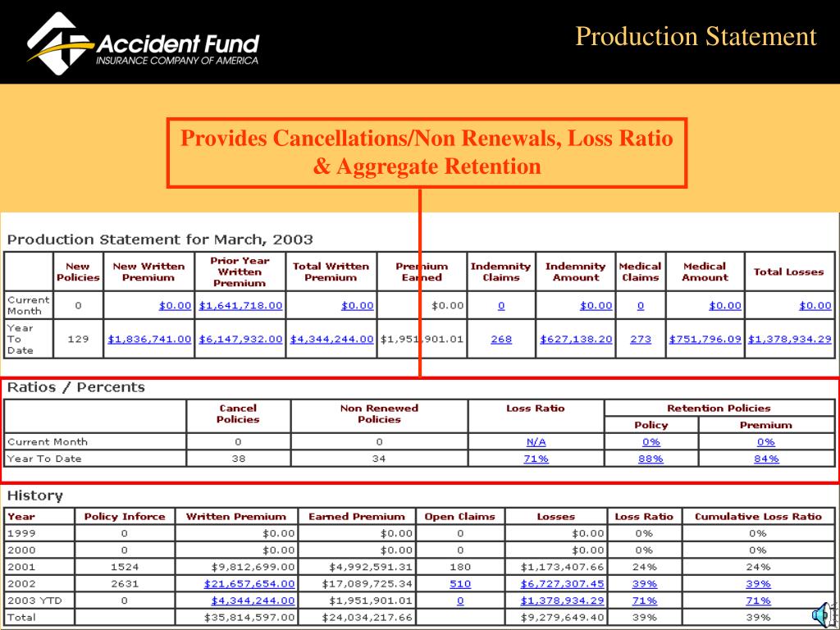Click Current Month Indemnity Amount $0.00 link
The image size is (840, 630).
pyautogui.click(x=596, y=305)
